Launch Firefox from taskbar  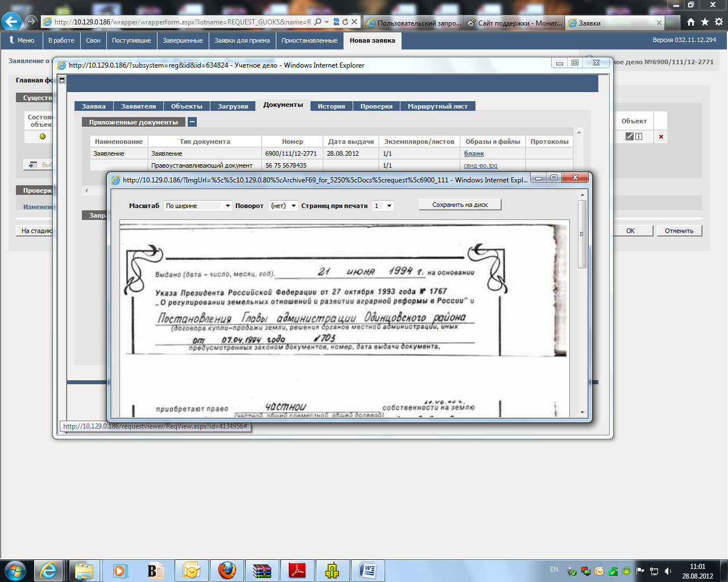(227, 570)
